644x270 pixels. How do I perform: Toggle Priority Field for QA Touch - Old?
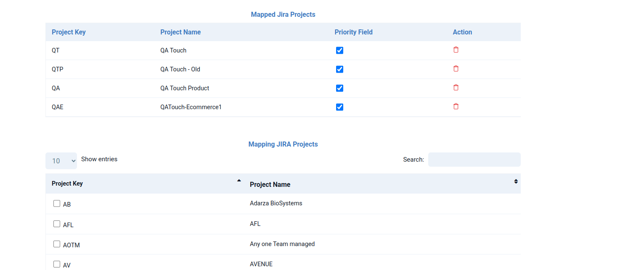point(339,69)
